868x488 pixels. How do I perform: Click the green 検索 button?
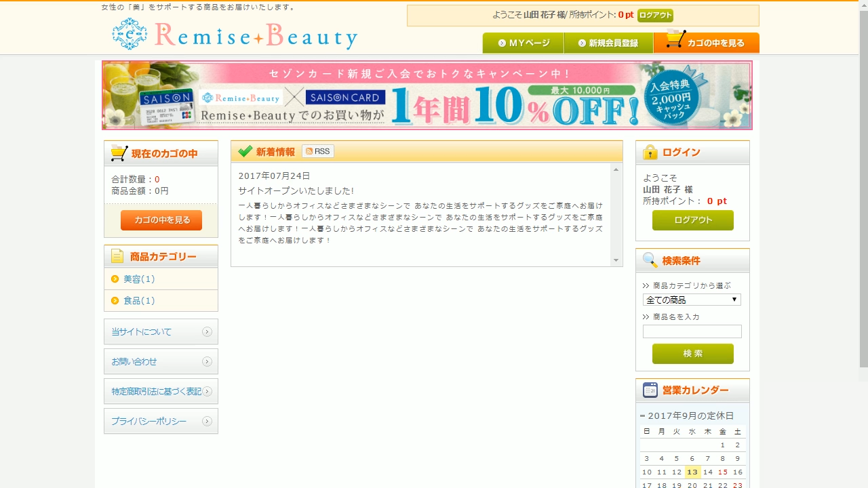(x=693, y=354)
